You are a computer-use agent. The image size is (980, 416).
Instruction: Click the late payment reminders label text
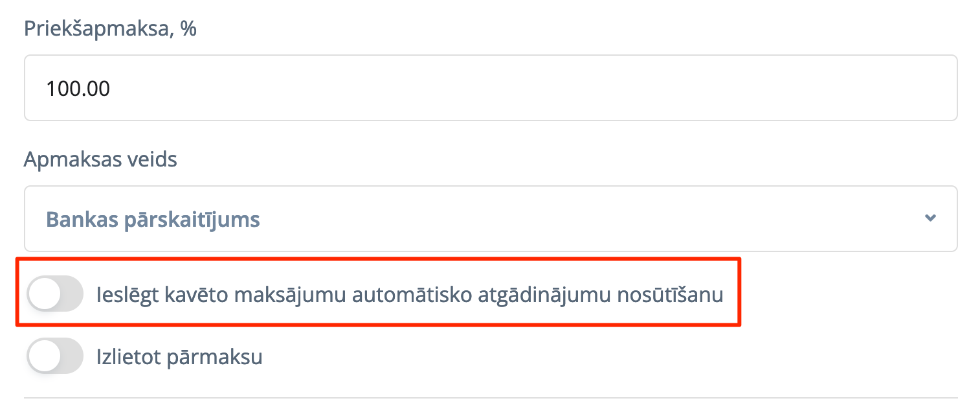[x=409, y=295]
